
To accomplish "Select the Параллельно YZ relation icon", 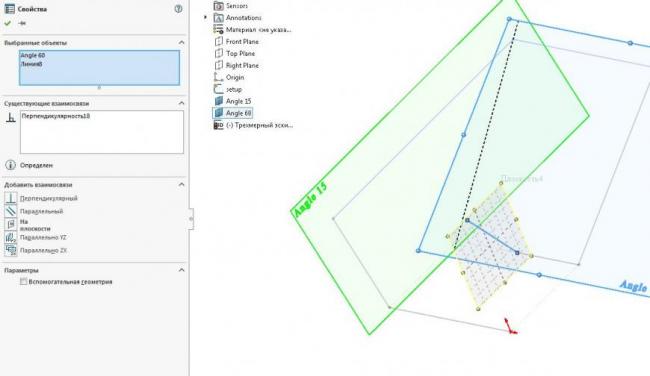I will pyautogui.click(x=11, y=238).
